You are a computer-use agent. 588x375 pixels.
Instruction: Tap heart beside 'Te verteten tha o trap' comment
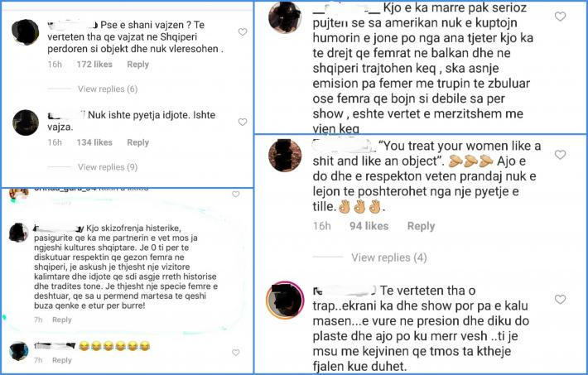click(560, 299)
